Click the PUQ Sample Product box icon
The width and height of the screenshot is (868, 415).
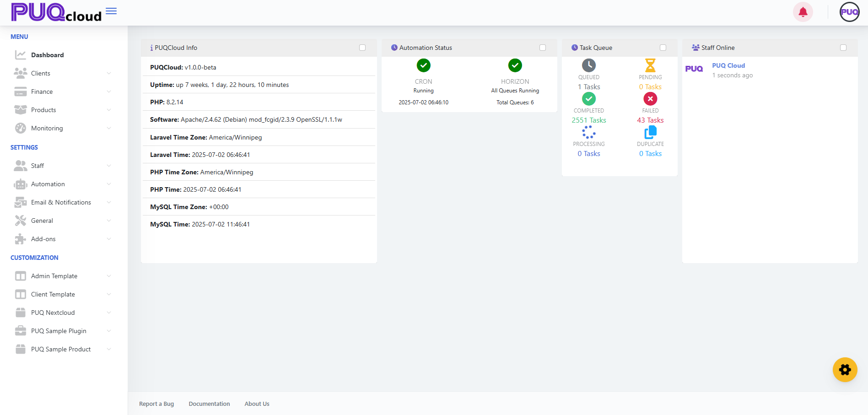(x=21, y=349)
